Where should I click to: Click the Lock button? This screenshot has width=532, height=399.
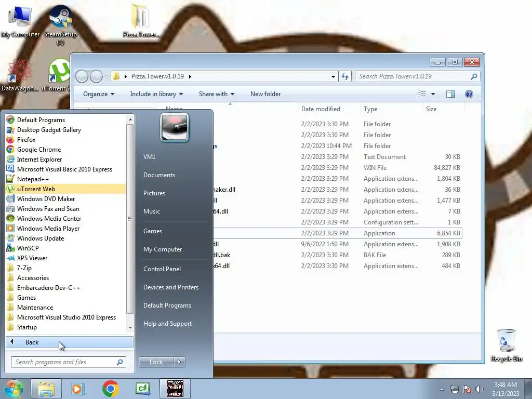(x=156, y=362)
